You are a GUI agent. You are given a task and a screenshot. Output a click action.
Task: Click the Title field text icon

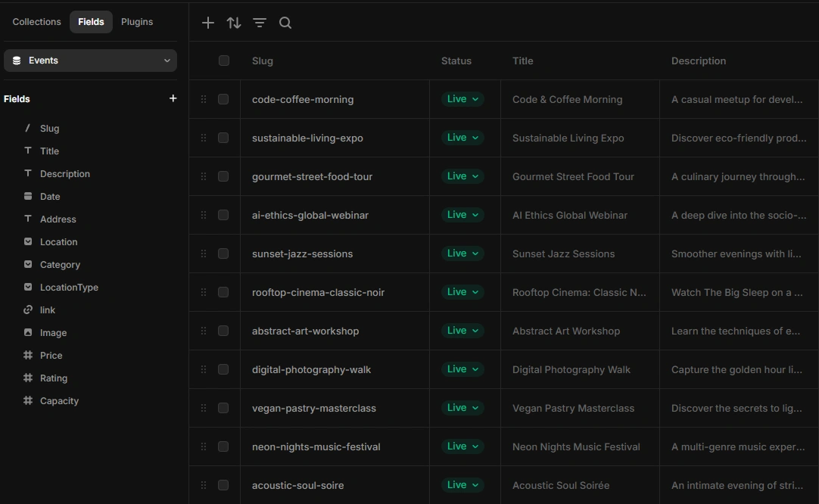28,151
